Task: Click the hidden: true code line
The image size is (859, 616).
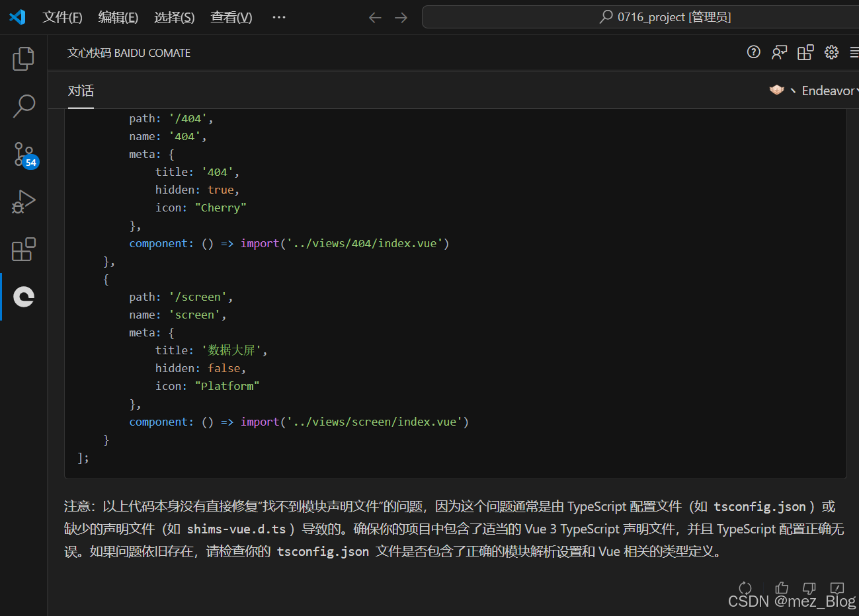Action: 198,190
